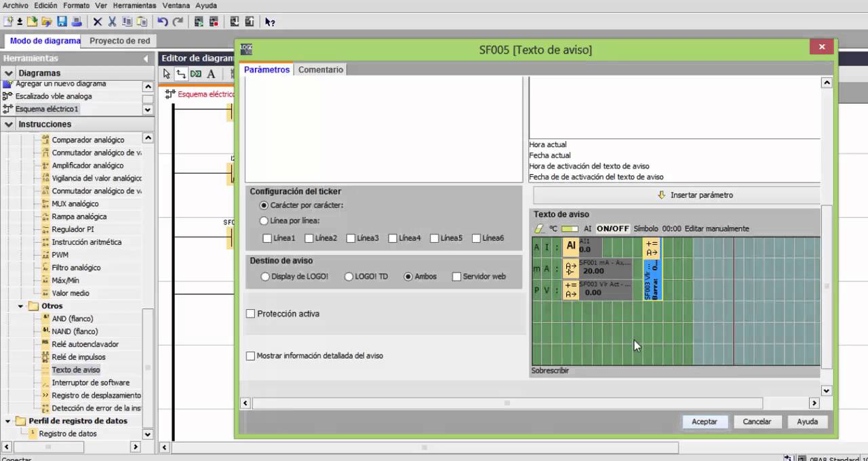Click Editar manualmente in message toolbar
Screen dimensions: 868x461
[x=717, y=228]
